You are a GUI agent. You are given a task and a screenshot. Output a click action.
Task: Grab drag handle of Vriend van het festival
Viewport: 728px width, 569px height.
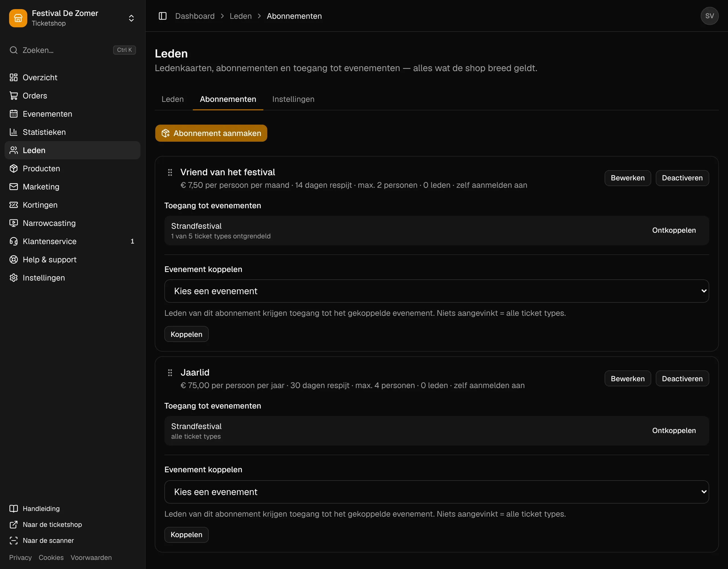(x=170, y=172)
